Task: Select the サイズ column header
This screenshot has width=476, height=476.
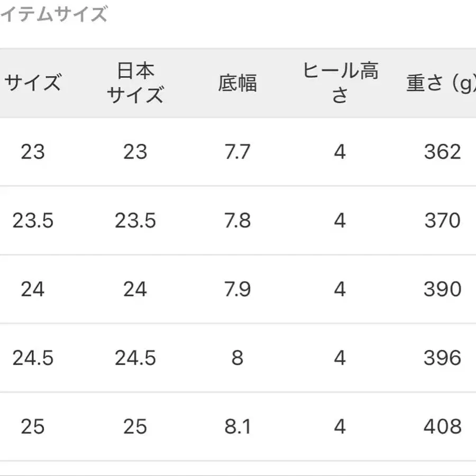Action: [x=33, y=83]
